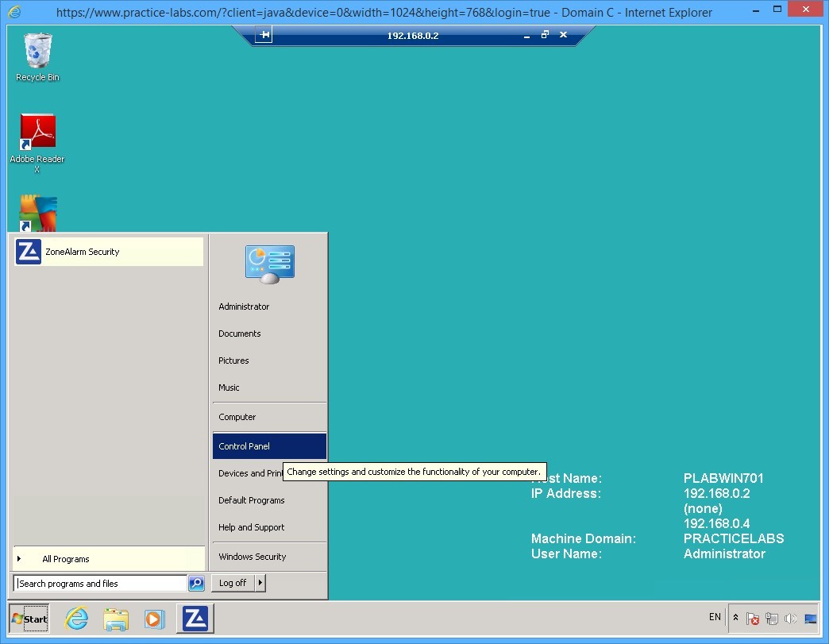Viewport: 829px width, 644px height.
Task: Open Windows Explorer from the taskbar
Action: coord(116,619)
